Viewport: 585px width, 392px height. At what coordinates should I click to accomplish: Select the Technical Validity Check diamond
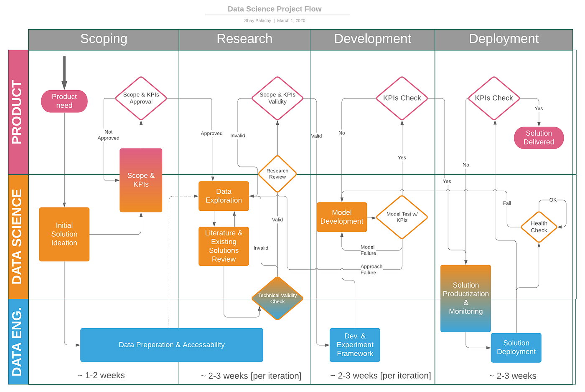(277, 298)
